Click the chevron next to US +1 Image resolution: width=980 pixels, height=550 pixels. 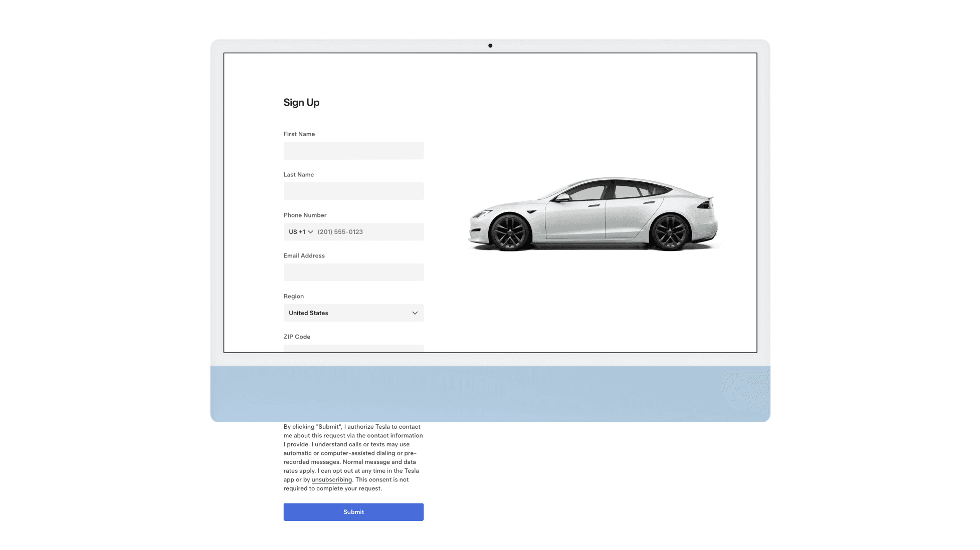pyautogui.click(x=310, y=232)
